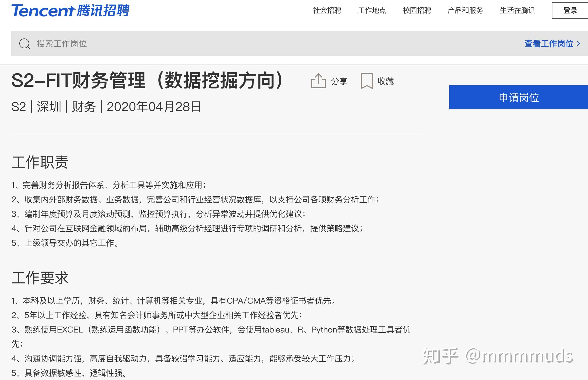Open the 社会招聘 menu item
The image size is (588, 380).
tap(327, 11)
